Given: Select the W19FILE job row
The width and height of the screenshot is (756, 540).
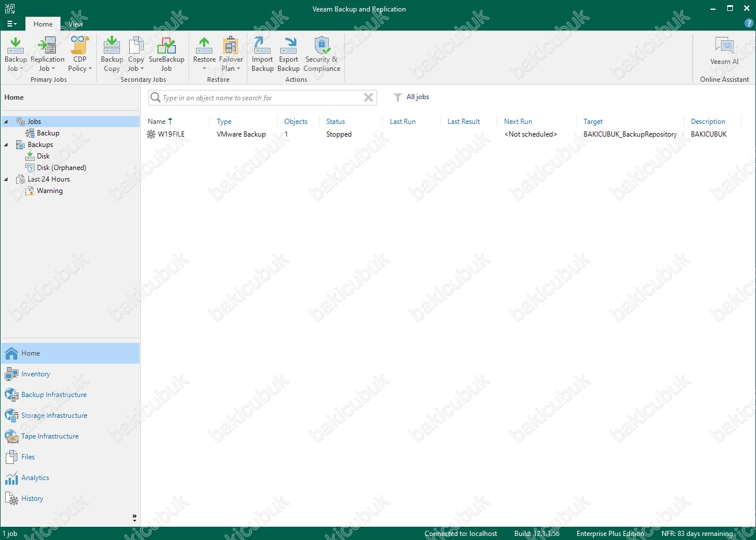Looking at the screenshot, I should [x=171, y=134].
